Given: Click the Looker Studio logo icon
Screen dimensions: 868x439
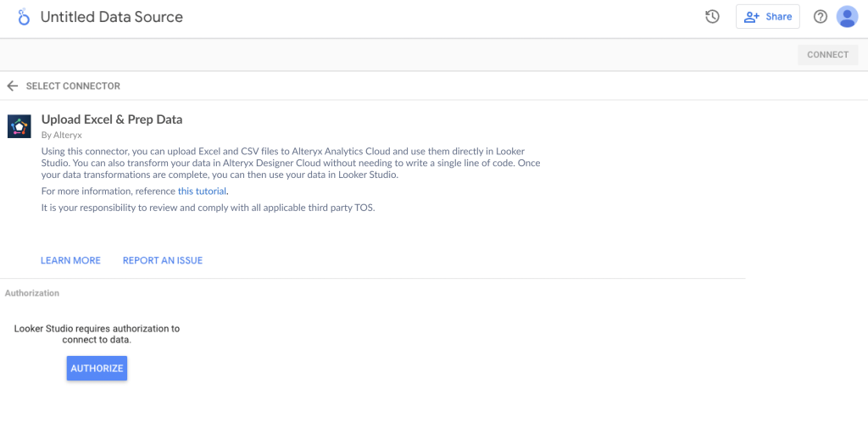Looking at the screenshot, I should (23, 17).
